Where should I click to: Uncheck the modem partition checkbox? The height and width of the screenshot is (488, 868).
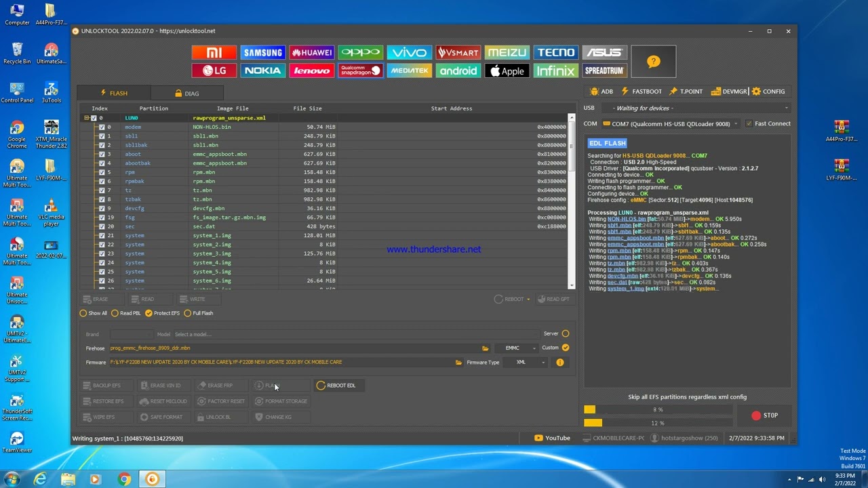coord(102,127)
